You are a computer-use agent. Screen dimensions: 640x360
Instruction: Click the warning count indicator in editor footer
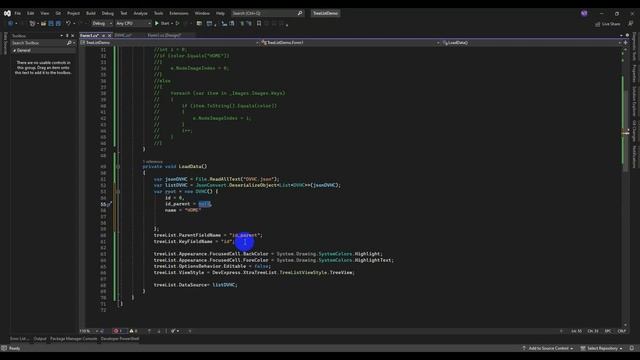tap(133, 331)
